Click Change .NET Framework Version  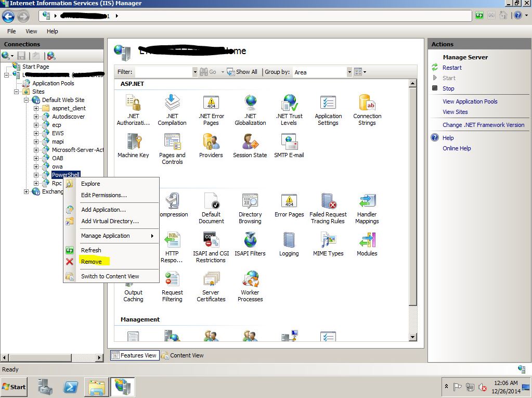(x=484, y=125)
